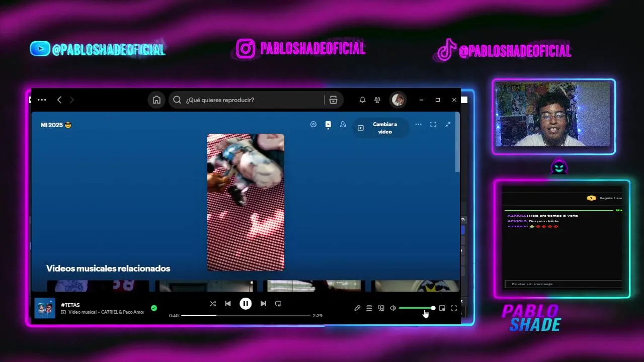Click the artist follow person icon
This screenshot has width=644, height=362.
click(343, 124)
